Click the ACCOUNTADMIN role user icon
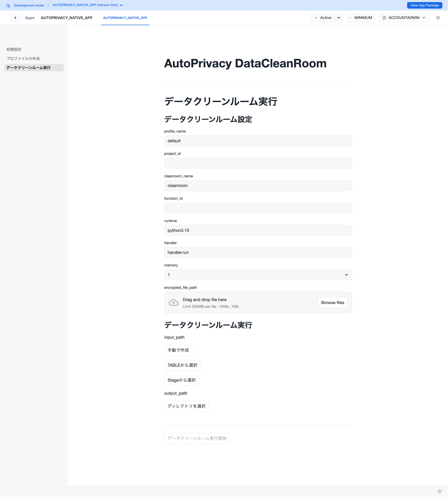448x497 pixels. pyautogui.click(x=384, y=18)
